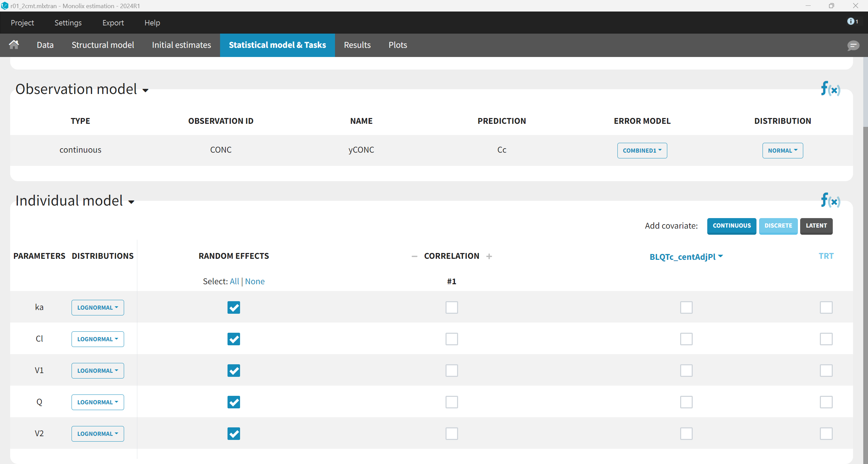Check TRT covariate box for V1

click(x=826, y=370)
